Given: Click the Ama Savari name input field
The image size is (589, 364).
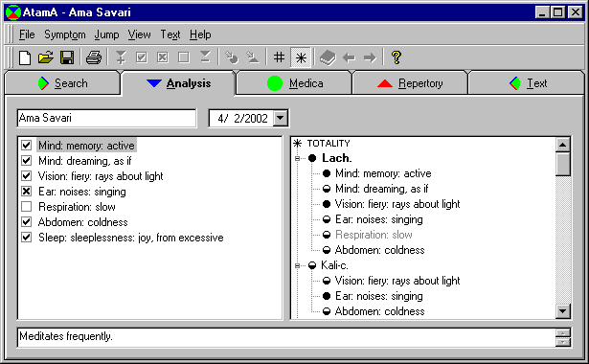Looking at the screenshot, I should (106, 119).
